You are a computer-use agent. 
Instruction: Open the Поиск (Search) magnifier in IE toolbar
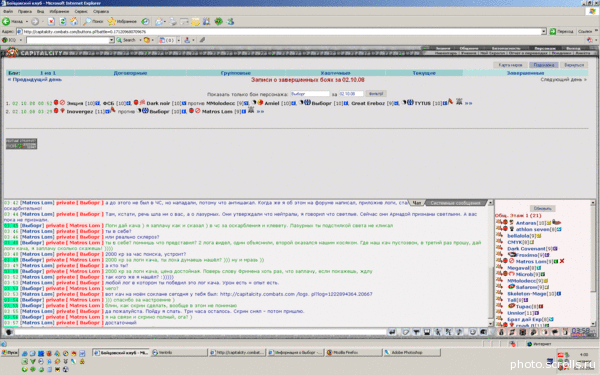94,21
